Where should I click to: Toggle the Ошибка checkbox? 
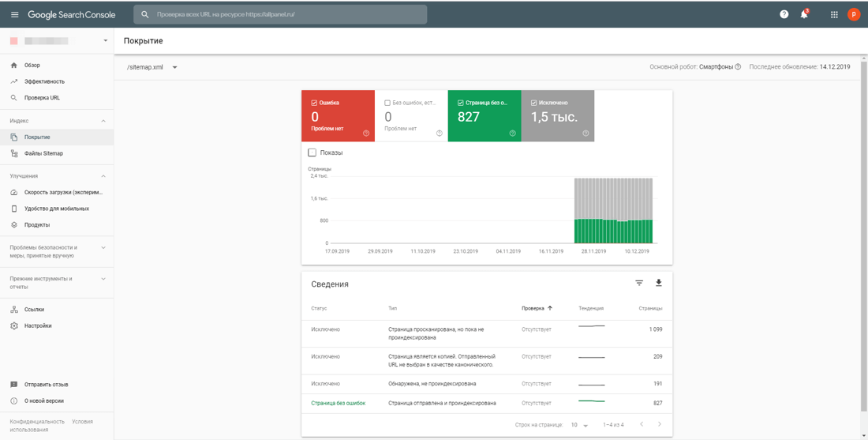pos(314,103)
